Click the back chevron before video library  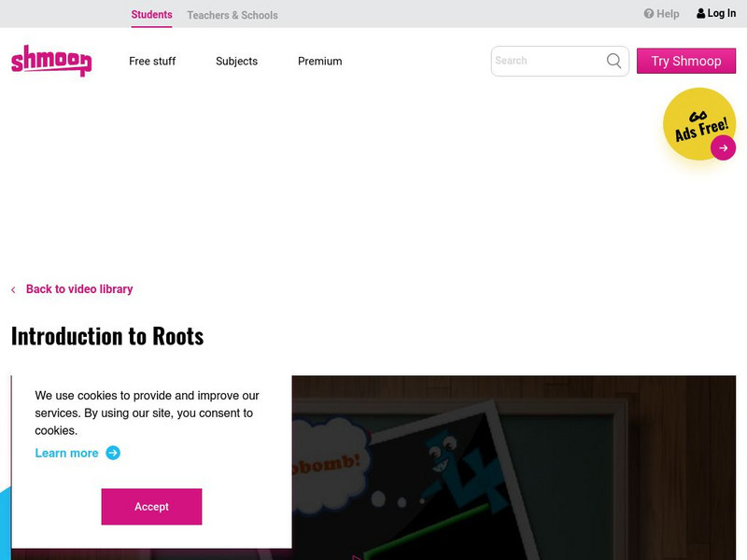pyautogui.click(x=13, y=289)
